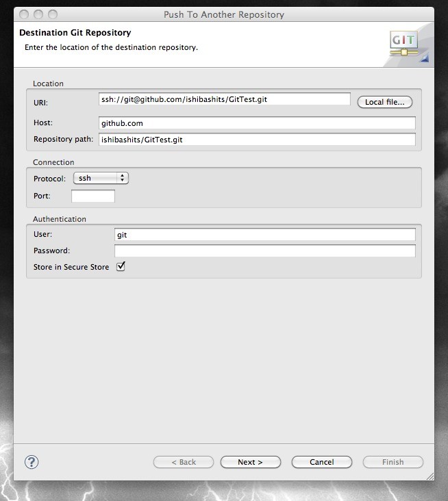Click the 'Repository path:' label
448x501 pixels.
(x=63, y=139)
